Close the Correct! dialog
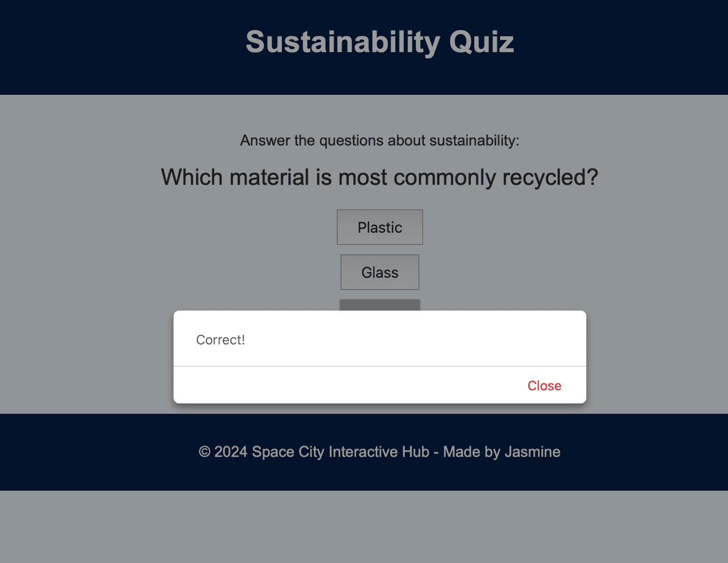The width and height of the screenshot is (728, 563). 544,386
